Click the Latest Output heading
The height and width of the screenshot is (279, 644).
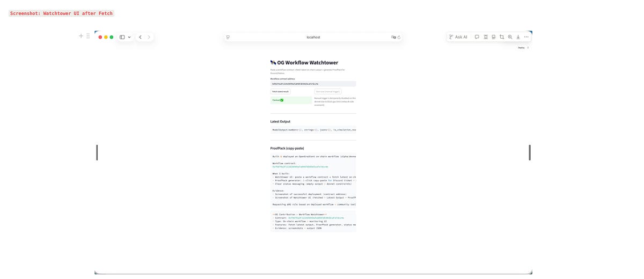click(280, 121)
